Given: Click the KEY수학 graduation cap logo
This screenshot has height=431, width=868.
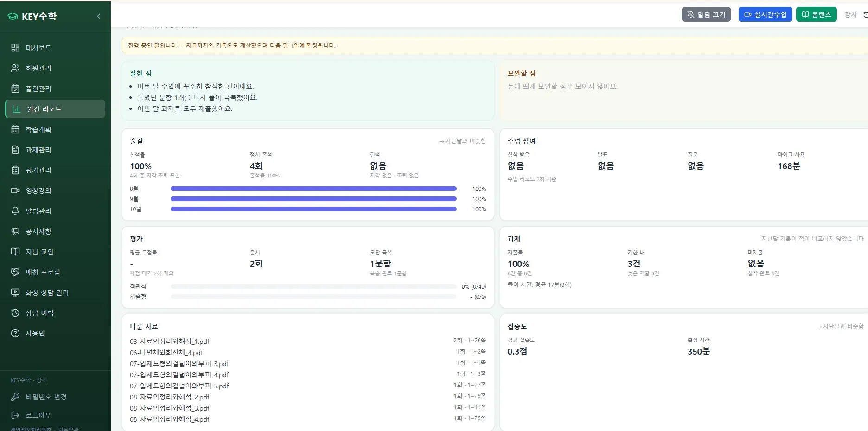Looking at the screenshot, I should click(x=13, y=16).
